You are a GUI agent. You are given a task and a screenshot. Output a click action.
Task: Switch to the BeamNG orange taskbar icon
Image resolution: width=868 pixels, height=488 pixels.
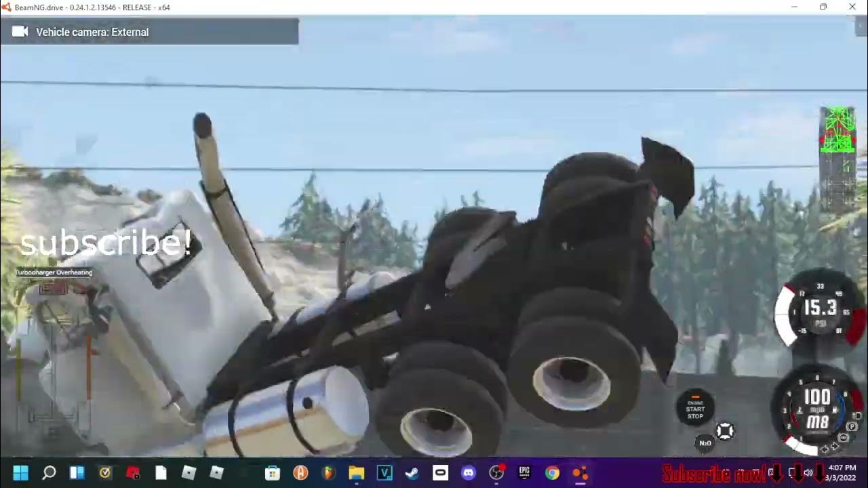580,472
